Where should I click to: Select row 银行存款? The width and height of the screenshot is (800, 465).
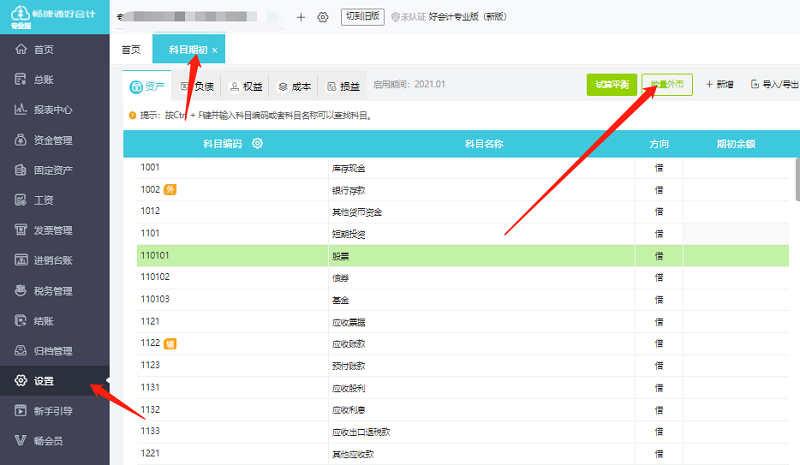click(x=463, y=190)
